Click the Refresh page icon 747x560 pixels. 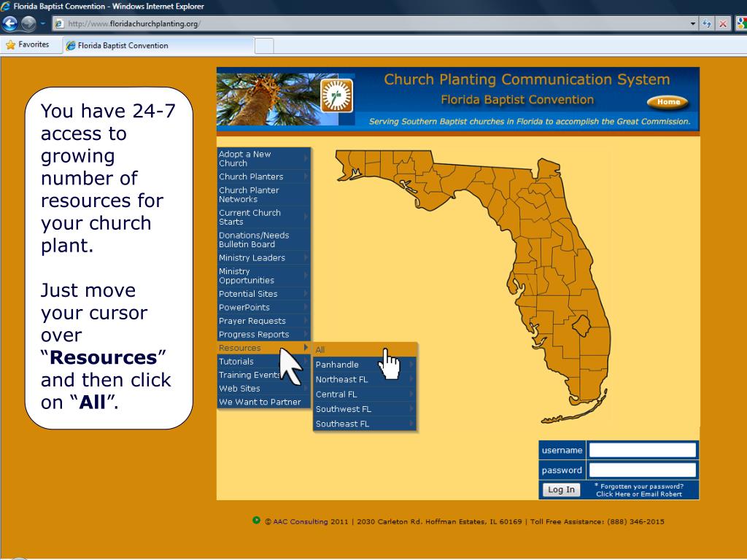(x=707, y=24)
